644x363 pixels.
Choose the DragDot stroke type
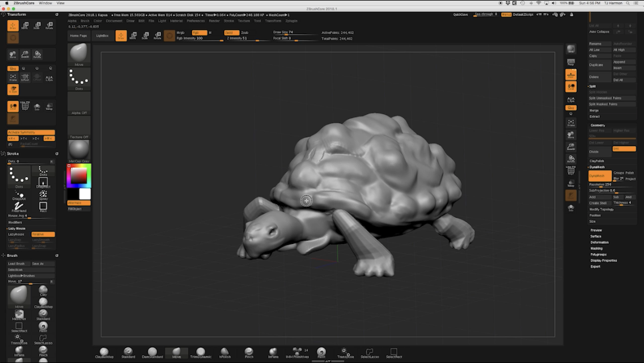19,195
